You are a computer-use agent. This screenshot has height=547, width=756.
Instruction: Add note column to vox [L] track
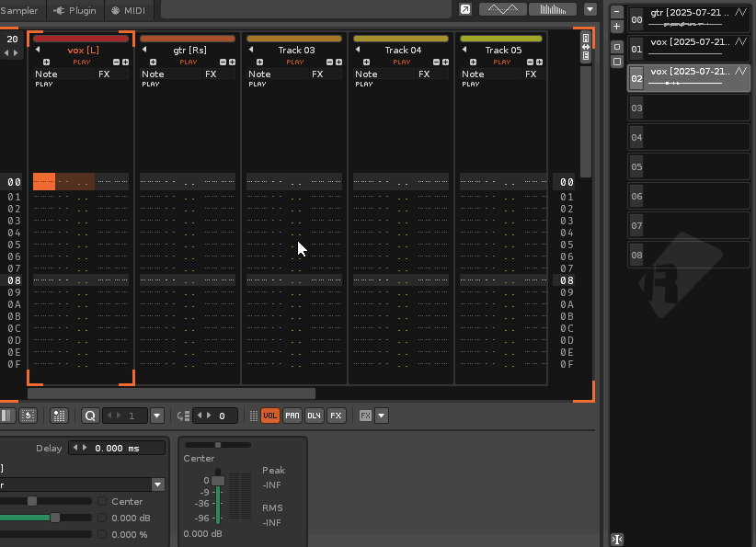tap(46, 63)
